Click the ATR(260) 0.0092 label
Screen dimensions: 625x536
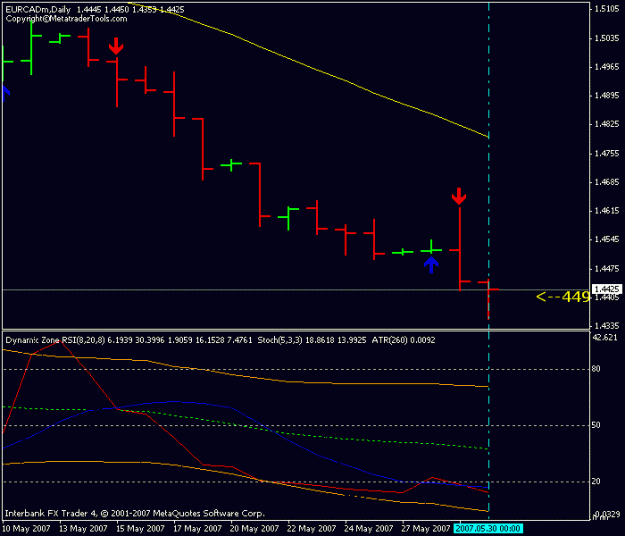pyautogui.click(x=403, y=340)
